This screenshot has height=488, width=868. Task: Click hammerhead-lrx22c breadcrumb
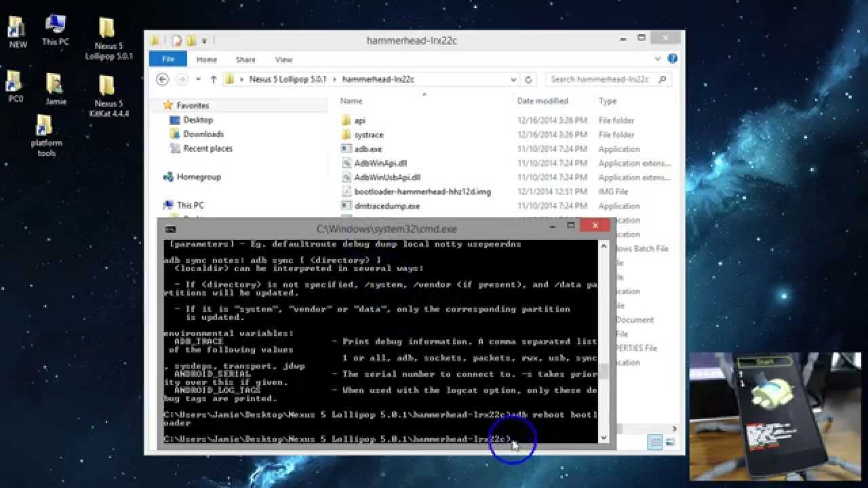378,79
